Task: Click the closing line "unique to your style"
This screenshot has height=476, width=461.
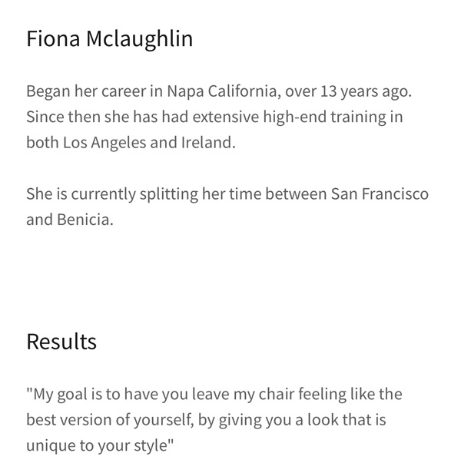Action: pyautogui.click(x=100, y=445)
